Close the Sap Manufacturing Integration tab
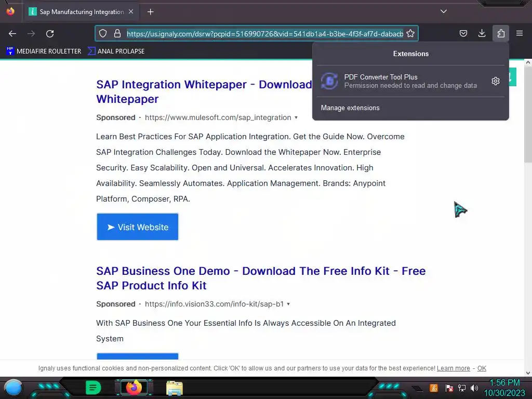Viewport: 532px width, 399px height. click(131, 11)
